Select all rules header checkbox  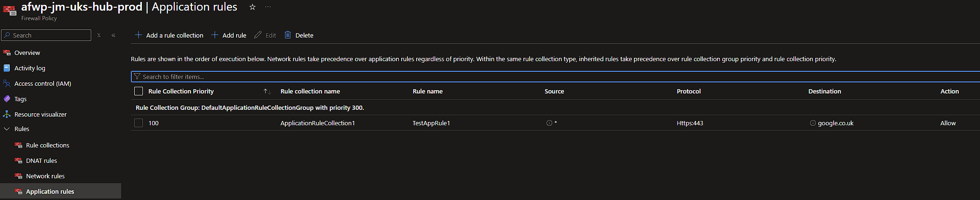coord(139,91)
